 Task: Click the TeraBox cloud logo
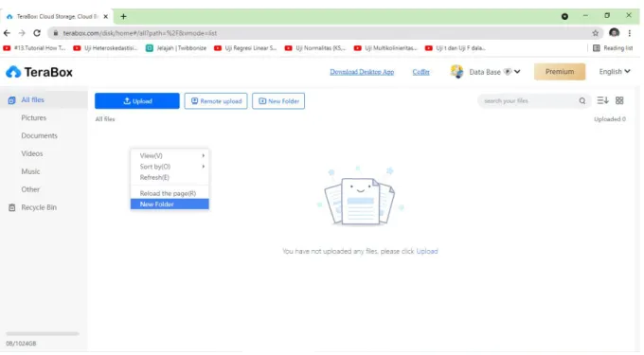coord(13,72)
